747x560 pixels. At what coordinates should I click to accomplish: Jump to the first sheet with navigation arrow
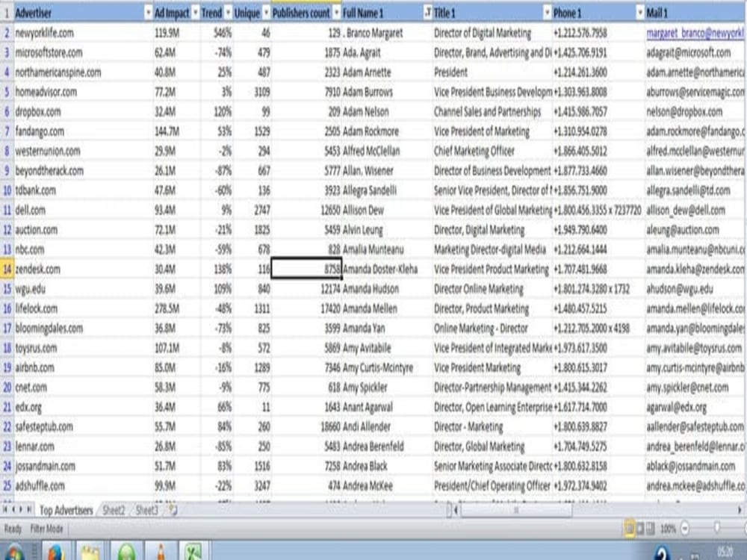5,509
